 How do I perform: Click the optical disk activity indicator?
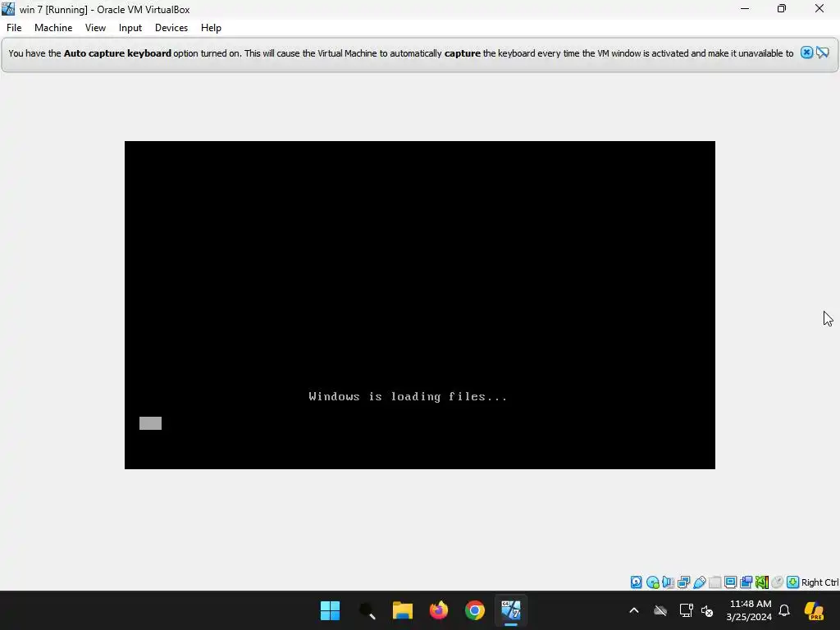(652, 582)
